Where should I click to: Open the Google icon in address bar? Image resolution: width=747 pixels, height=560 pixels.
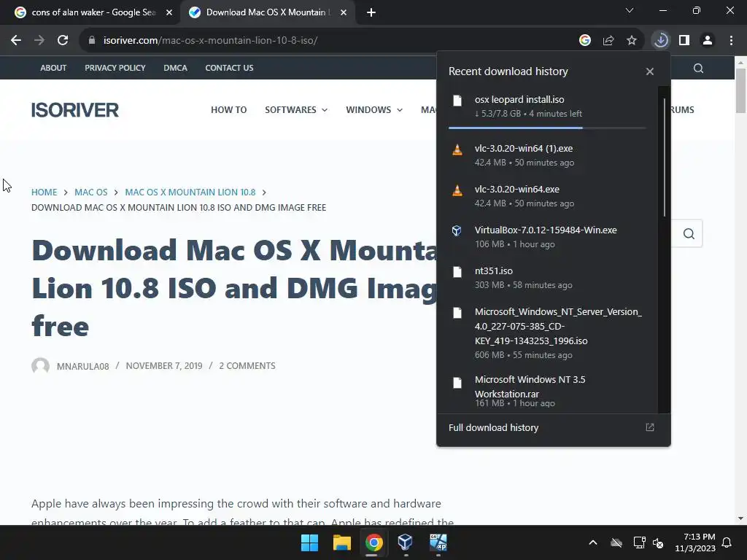tap(585, 41)
